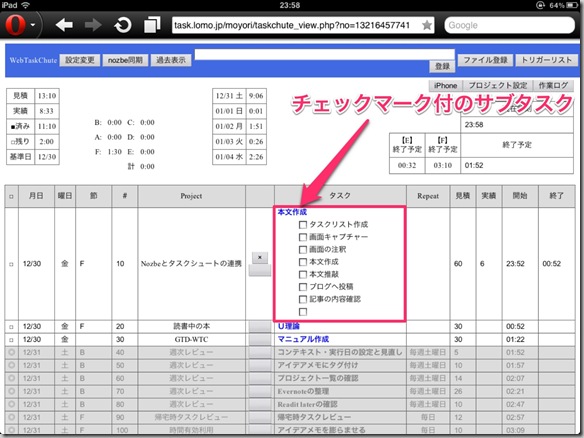Viewport: 584px width, 438px height.
Task: Open the U理論 task link
Action: pyautogui.click(x=288, y=326)
